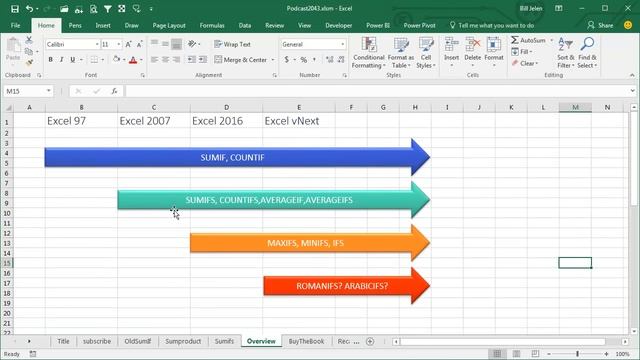This screenshot has height=360, width=640.
Task: Apply left text alignment
Action: tap(154, 60)
